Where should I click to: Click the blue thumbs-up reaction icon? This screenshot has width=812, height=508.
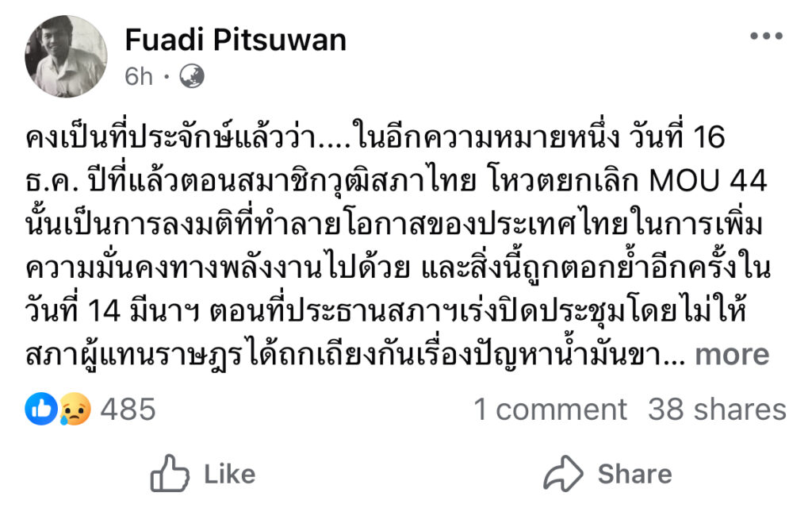(x=40, y=410)
